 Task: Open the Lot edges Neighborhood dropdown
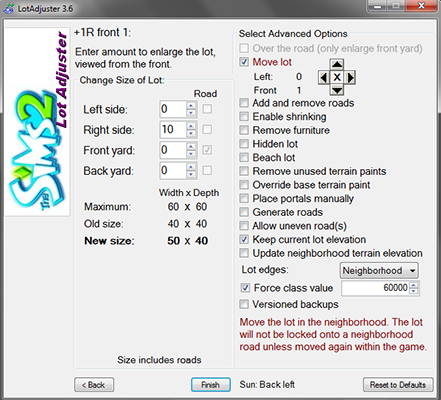pos(379,270)
